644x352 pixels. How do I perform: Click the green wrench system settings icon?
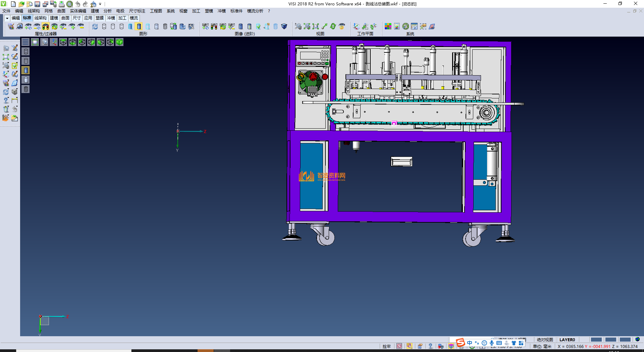click(x=406, y=26)
